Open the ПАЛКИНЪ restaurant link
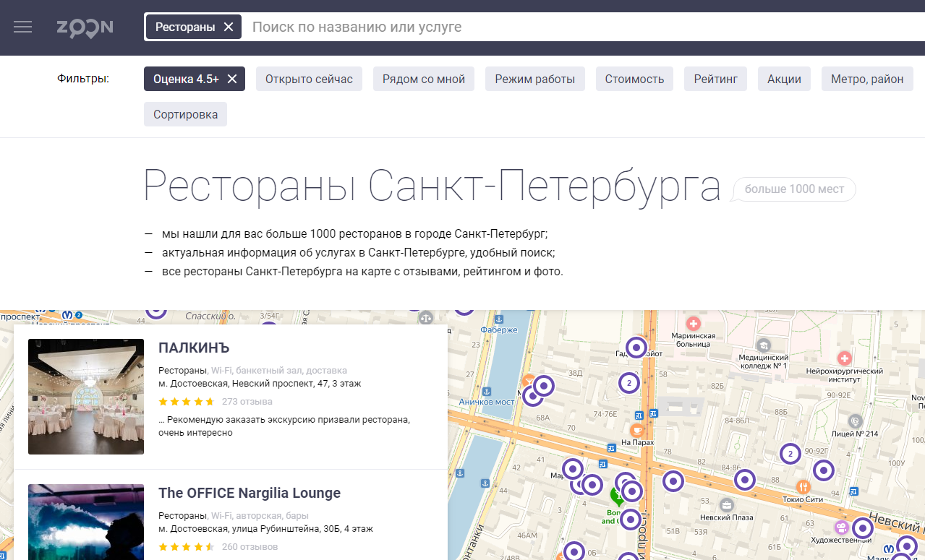 point(194,348)
